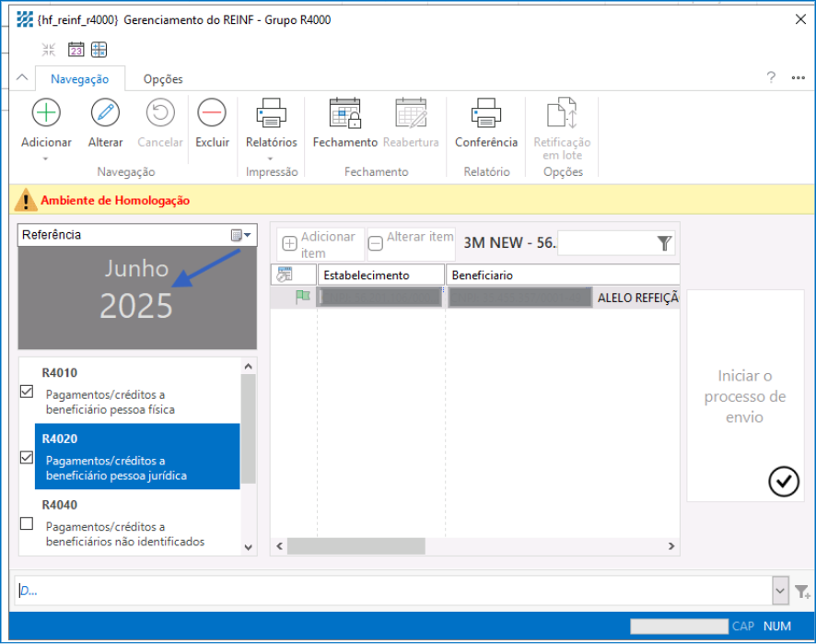
Task: Open the bottom search field dropdown arrow
Action: [780, 591]
